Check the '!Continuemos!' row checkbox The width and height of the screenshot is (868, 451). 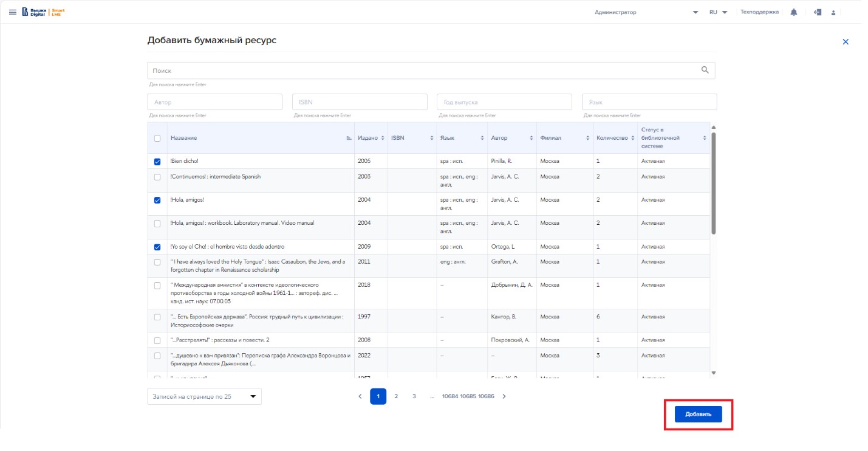point(157,177)
